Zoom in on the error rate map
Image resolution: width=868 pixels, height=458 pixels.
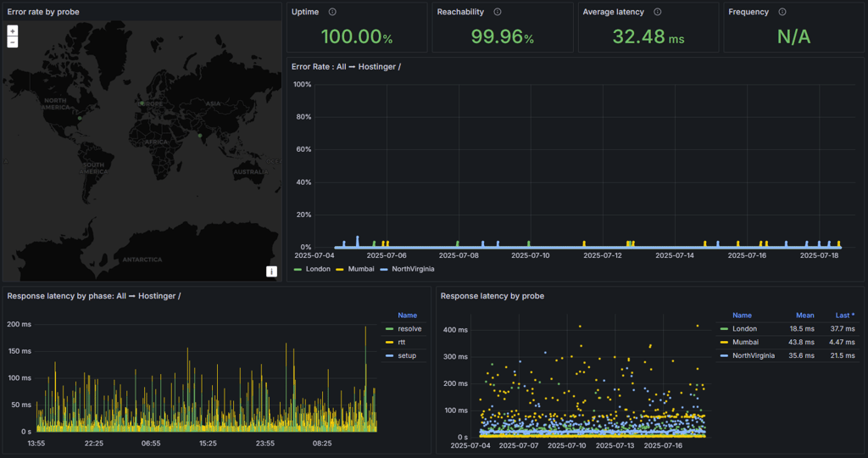pyautogui.click(x=12, y=31)
